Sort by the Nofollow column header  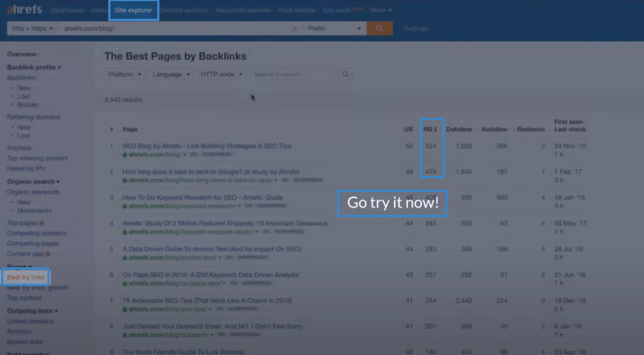494,129
